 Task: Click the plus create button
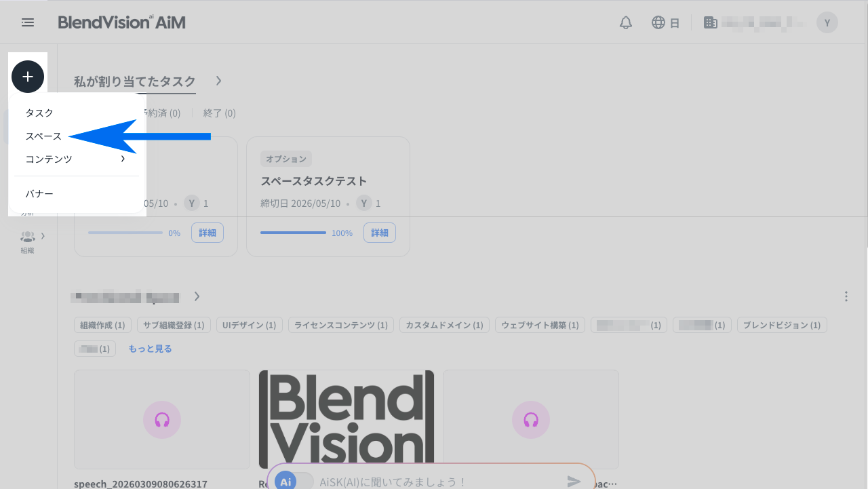pos(28,77)
